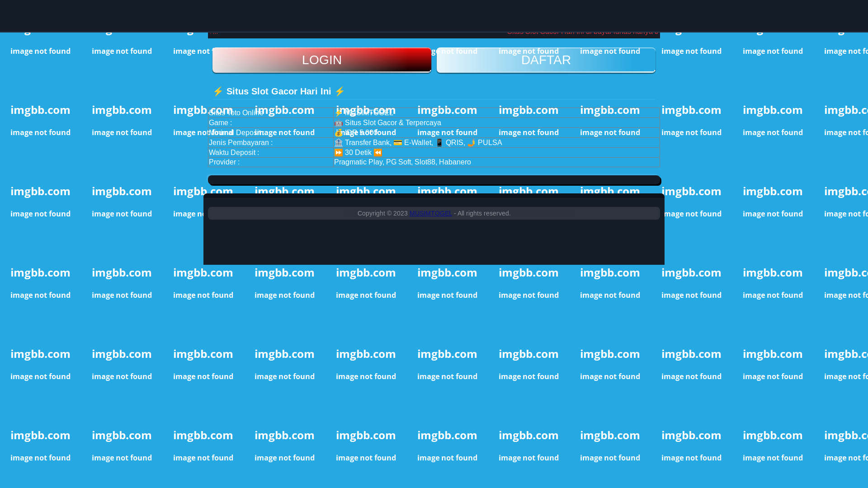
Task: Click the robot icon in Game row
Action: click(x=339, y=122)
